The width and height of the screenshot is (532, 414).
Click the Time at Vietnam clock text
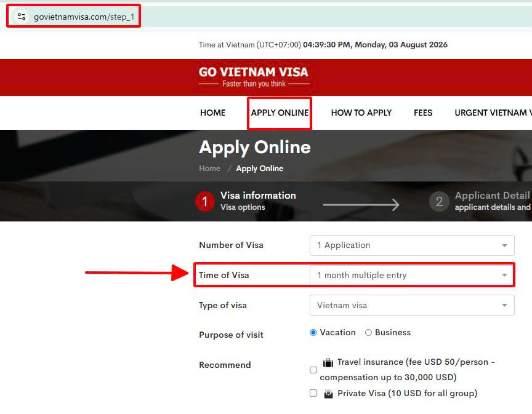[x=323, y=45]
